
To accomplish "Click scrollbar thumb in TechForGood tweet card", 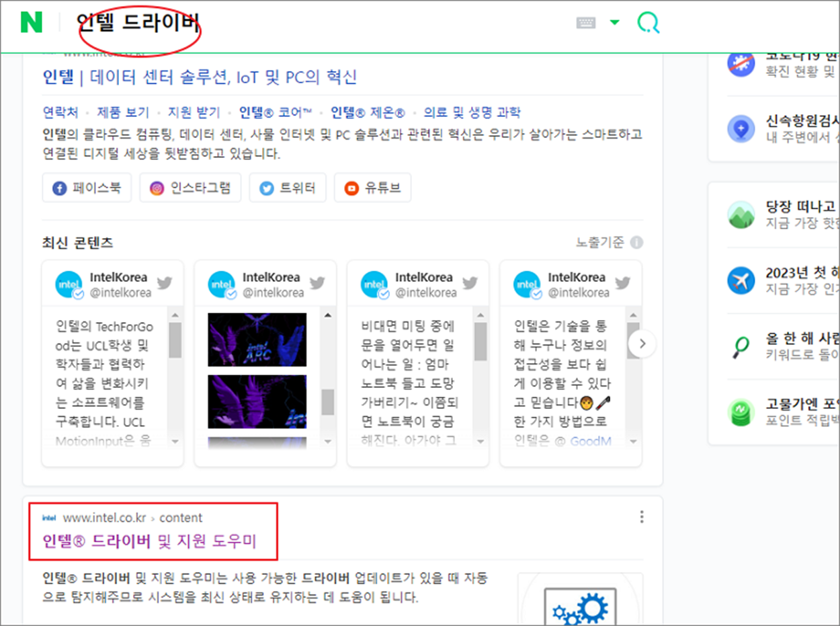I will [x=175, y=340].
